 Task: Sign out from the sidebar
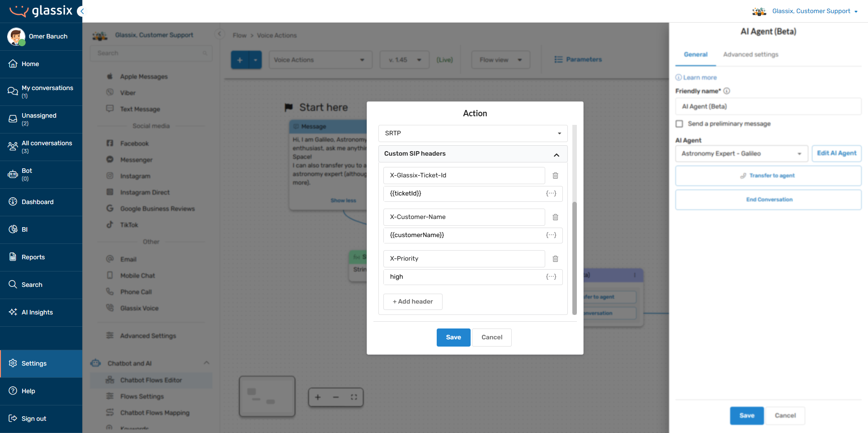click(x=41, y=419)
